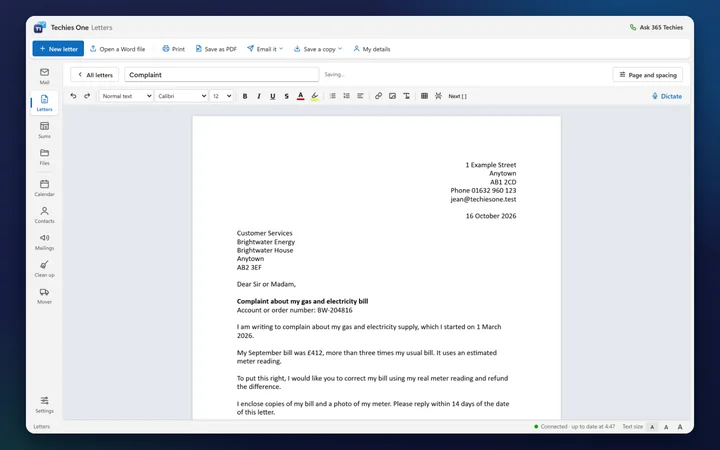Open Mail in the sidebar

pyautogui.click(x=45, y=76)
